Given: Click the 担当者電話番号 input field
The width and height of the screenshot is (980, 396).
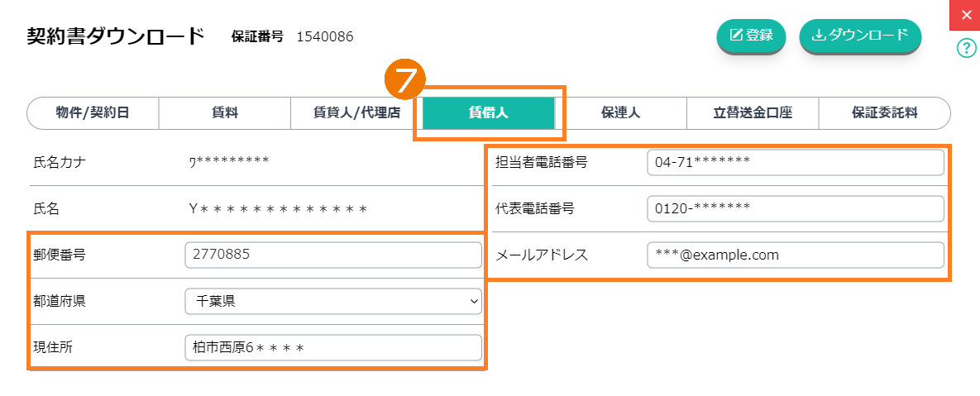Looking at the screenshot, I should point(795,163).
